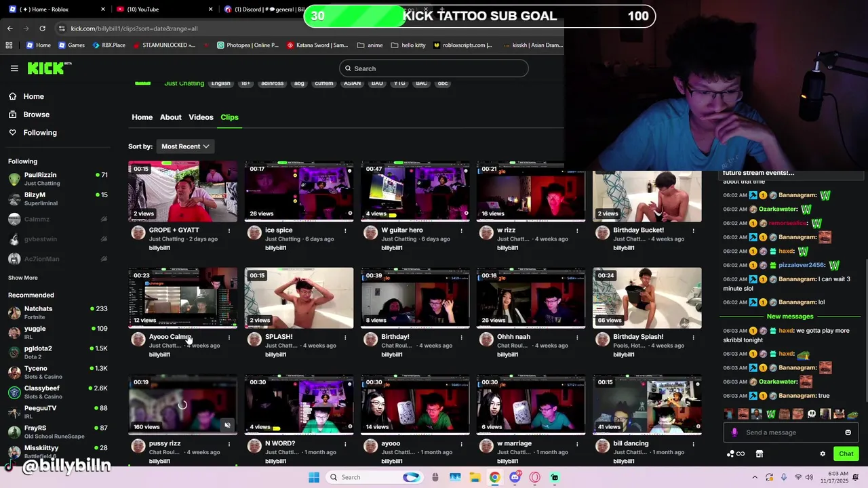The width and height of the screenshot is (868, 488).
Task: Play the GROPE + GYATT clip thumbnail
Action: 183,191
